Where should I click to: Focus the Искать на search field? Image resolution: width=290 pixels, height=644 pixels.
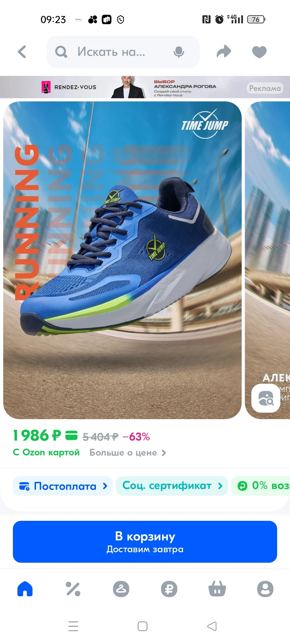click(x=123, y=52)
